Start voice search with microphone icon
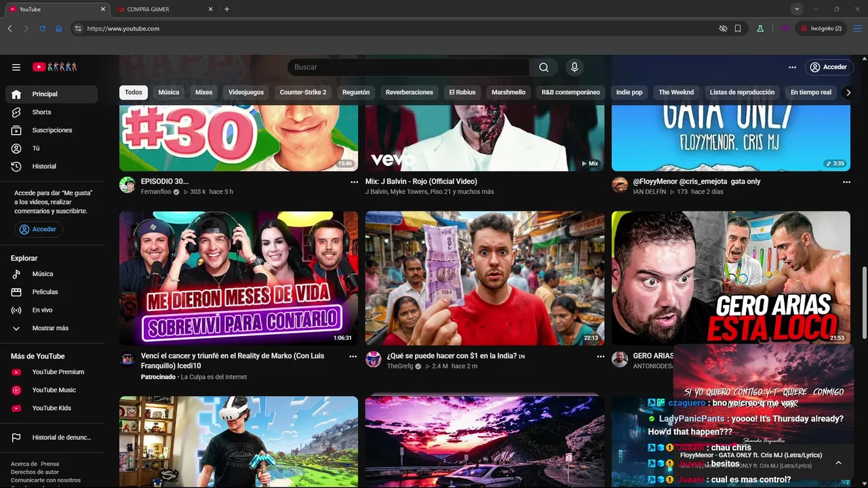Screen dimensions: 868x488 pyautogui.click(x=574, y=67)
